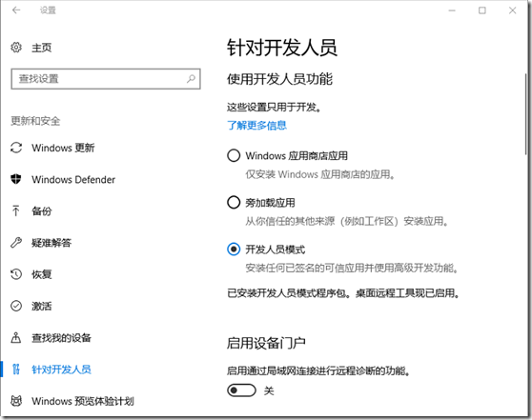The height and width of the screenshot is (420, 532).
Task: Select 针对开发人员 in the sidebar
Action: point(61,370)
